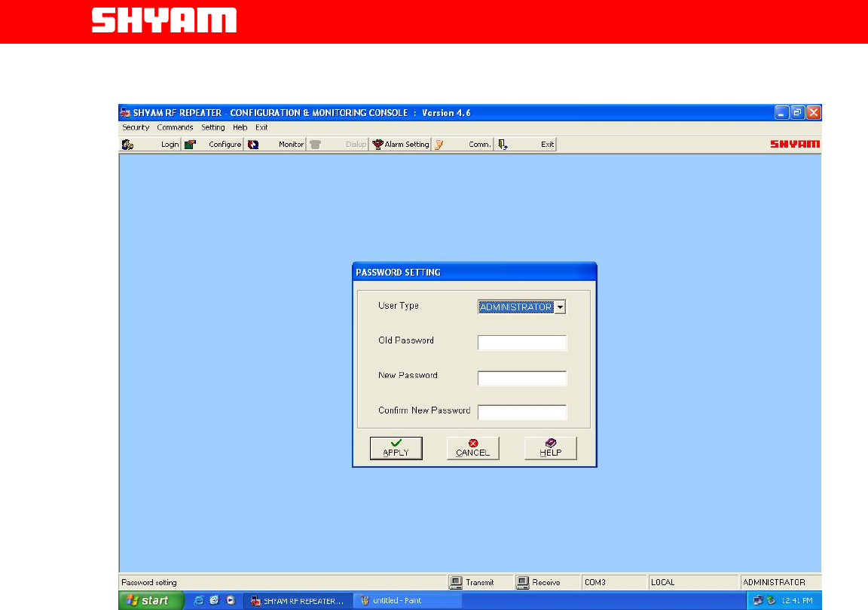Screen dimensions: 868x610
Task: Click Alarm Setting toolbar label
Action: [x=407, y=145]
